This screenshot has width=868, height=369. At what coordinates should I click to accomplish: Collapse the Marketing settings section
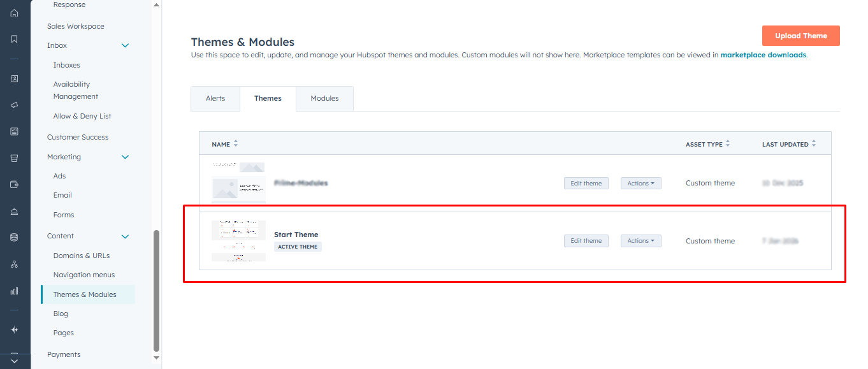pos(125,157)
